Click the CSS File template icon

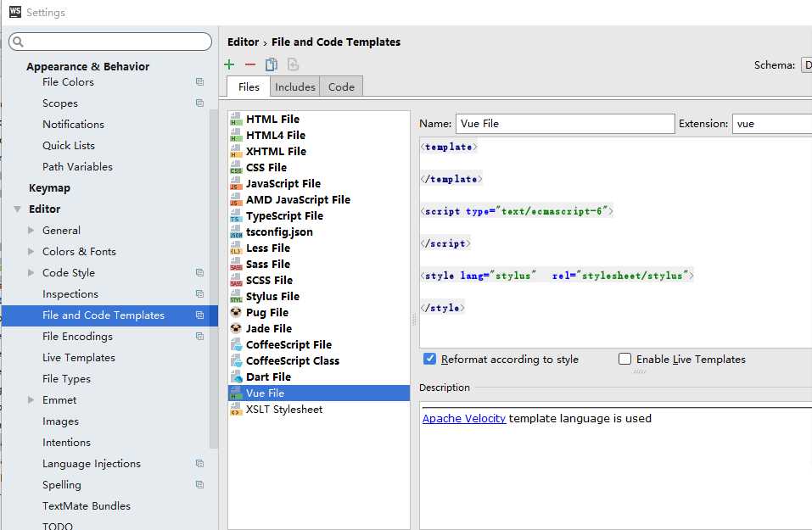(236, 167)
